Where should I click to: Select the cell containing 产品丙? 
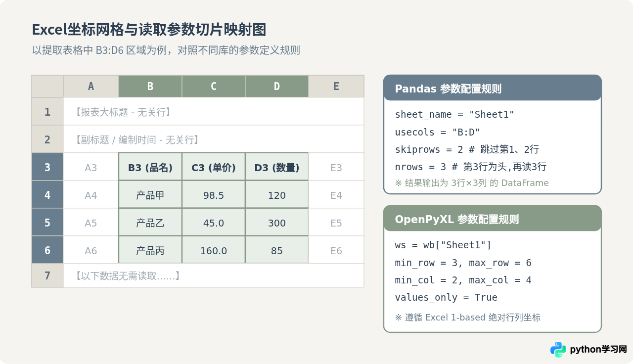click(x=150, y=250)
